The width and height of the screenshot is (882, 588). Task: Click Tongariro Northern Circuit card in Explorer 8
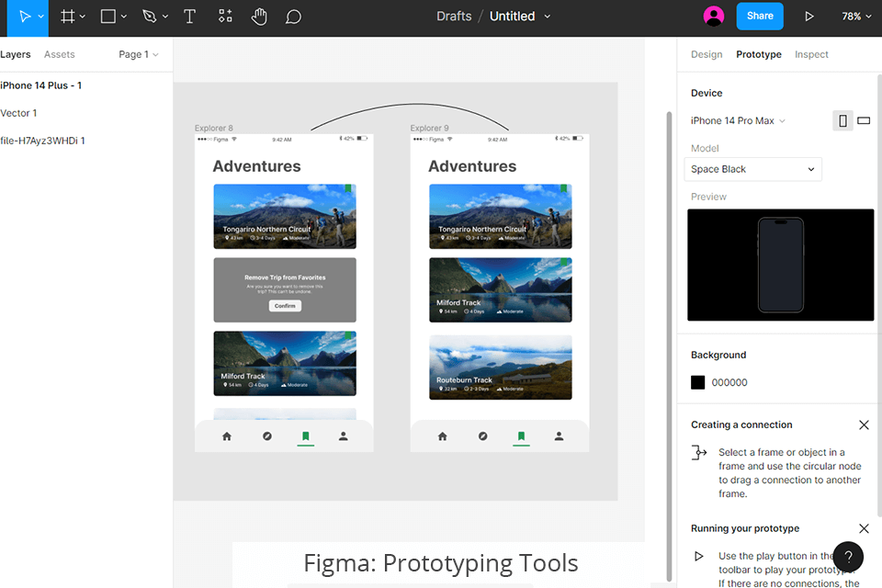[x=285, y=216]
